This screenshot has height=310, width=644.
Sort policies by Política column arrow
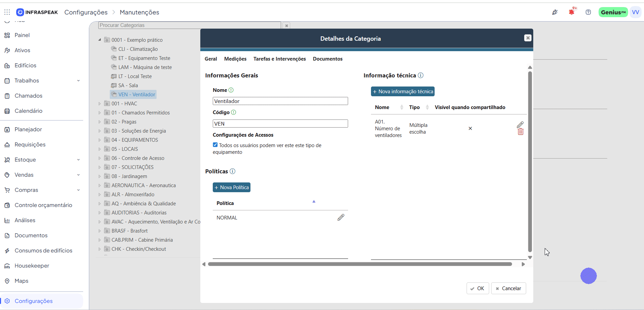[314, 202]
